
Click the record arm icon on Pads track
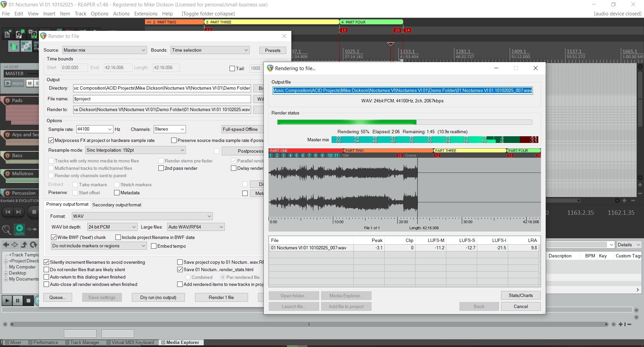tap(7, 100)
